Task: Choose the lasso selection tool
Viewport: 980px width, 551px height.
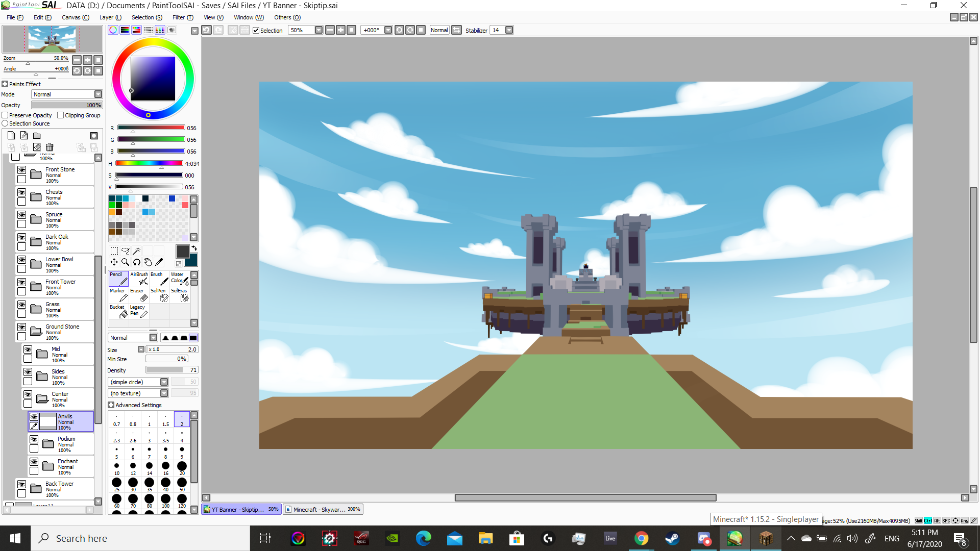Action: 126,251
